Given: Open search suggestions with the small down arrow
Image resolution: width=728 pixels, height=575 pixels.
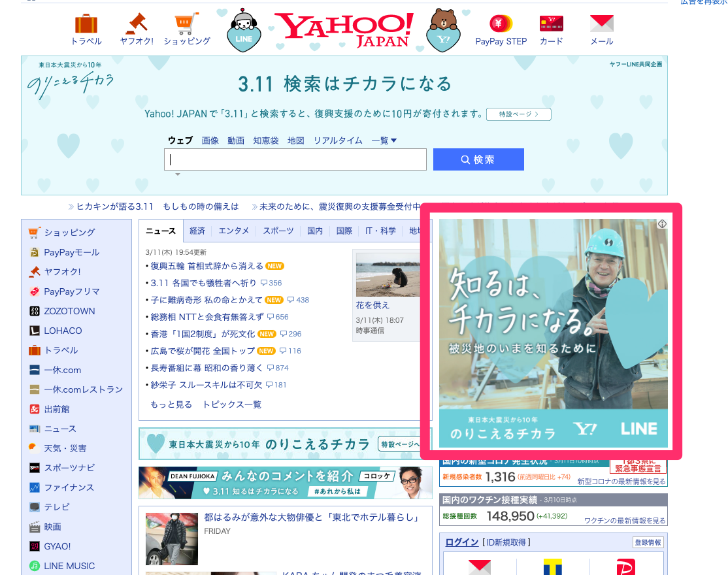Looking at the screenshot, I should [x=176, y=174].
